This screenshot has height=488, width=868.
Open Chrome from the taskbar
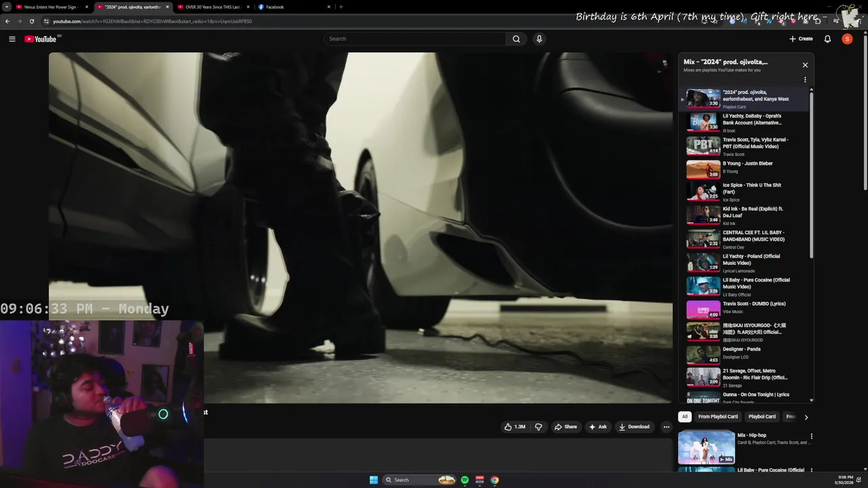tap(495, 480)
